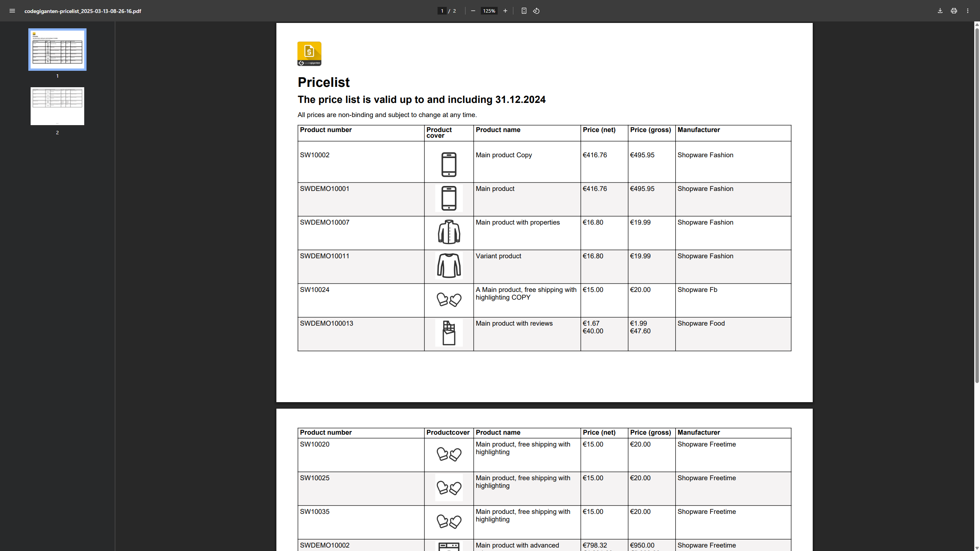Click the €47.60 gross price
Screen dimensions: 980x551
click(640, 331)
